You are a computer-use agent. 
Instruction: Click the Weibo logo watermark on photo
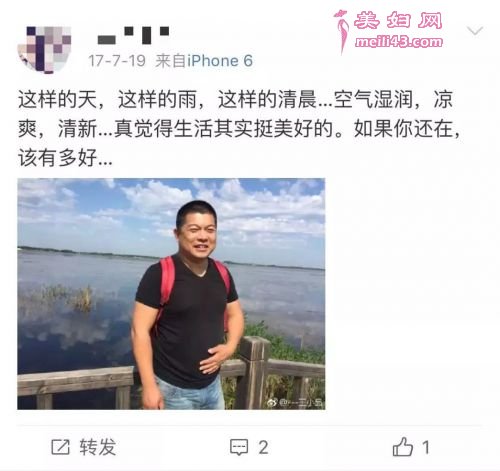272,403
